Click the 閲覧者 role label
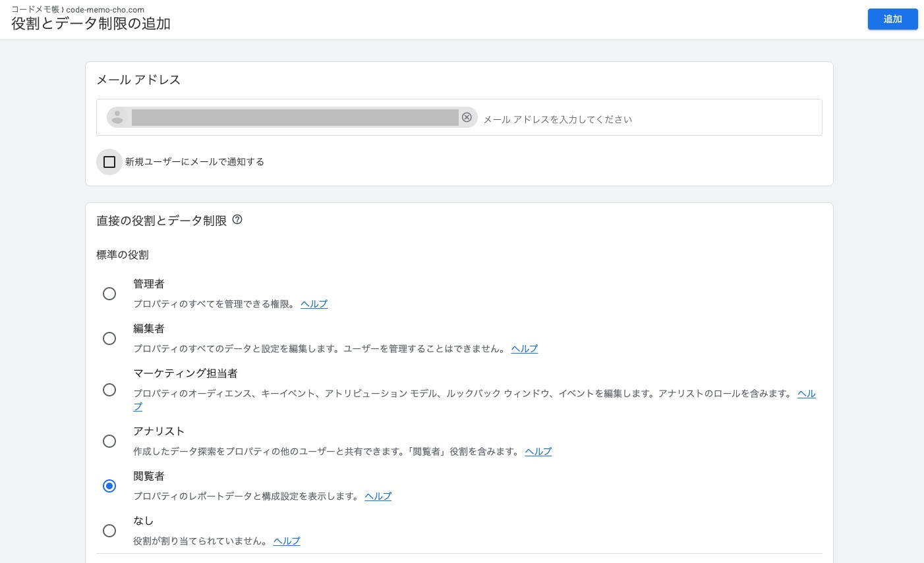This screenshot has height=563, width=924. 149,476
